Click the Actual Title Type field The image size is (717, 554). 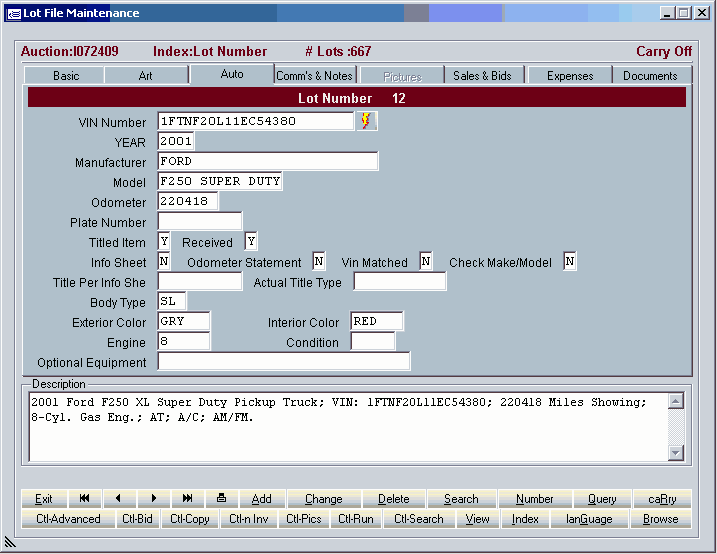(400, 281)
